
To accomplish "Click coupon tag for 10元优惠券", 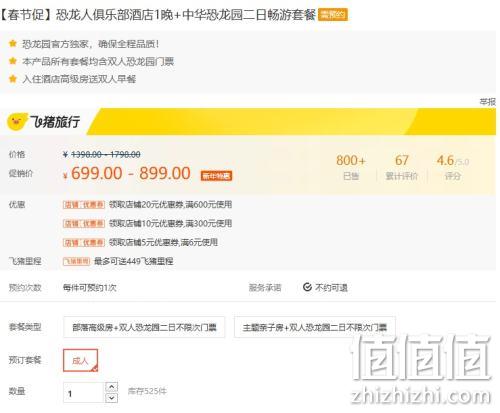I will click(x=84, y=223).
